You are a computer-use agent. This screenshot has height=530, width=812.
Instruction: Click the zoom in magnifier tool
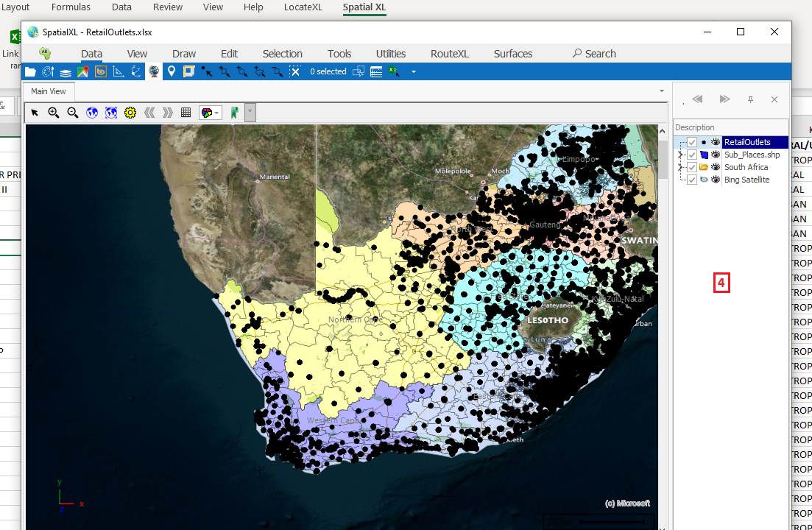[x=54, y=113]
